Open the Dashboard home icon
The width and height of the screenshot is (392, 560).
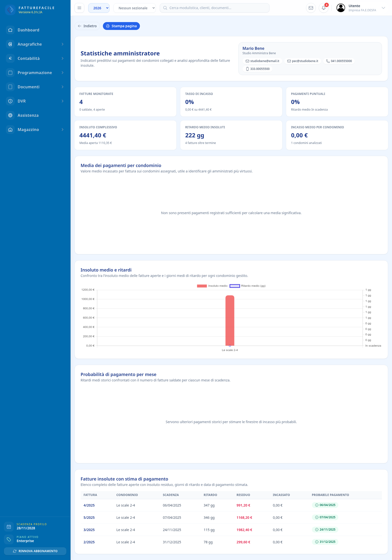(10, 30)
